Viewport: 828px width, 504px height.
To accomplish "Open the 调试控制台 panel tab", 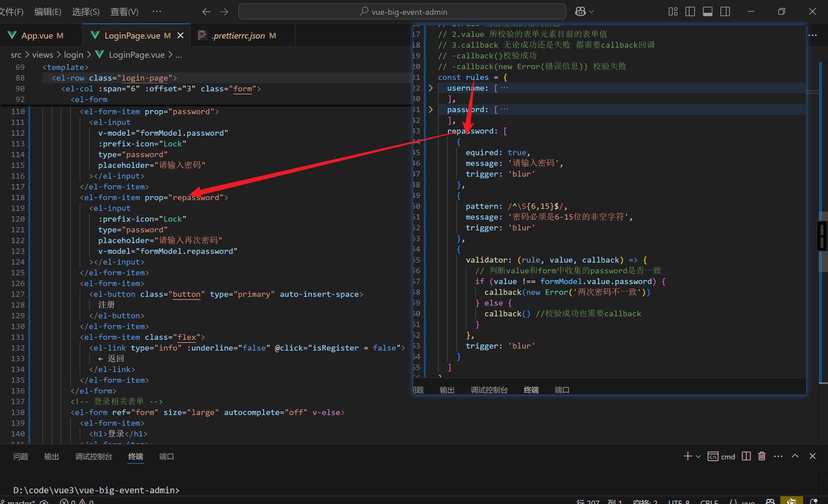I will coord(93,456).
